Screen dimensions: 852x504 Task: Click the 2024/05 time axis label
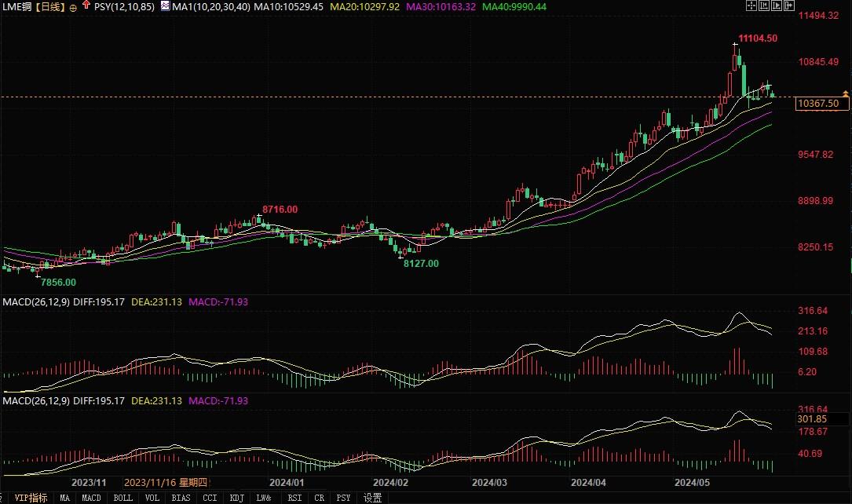(x=692, y=482)
